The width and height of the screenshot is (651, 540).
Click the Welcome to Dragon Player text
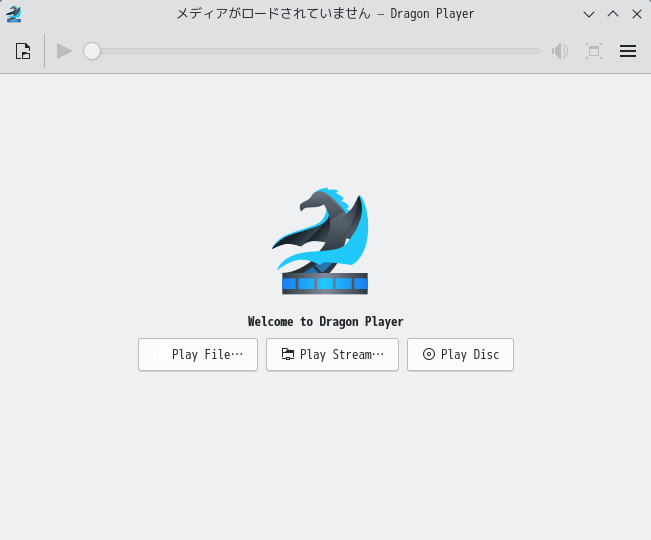326,322
